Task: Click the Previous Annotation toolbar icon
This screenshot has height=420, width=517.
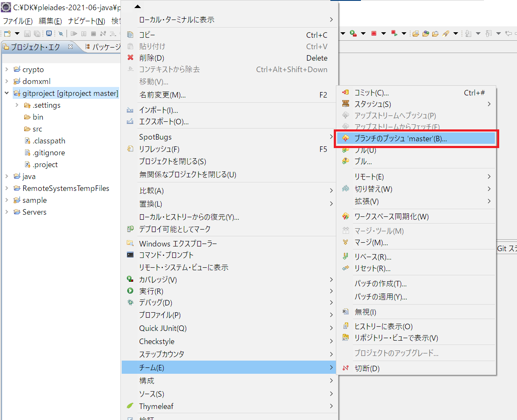Action: pos(489,34)
